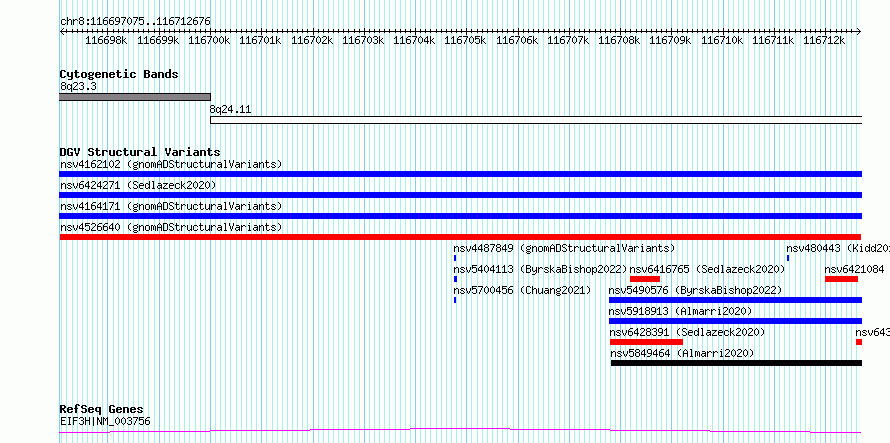Click the nsv5918913 Almarri2020 blue bar
The height and width of the screenshot is (443, 890).
coord(735,321)
